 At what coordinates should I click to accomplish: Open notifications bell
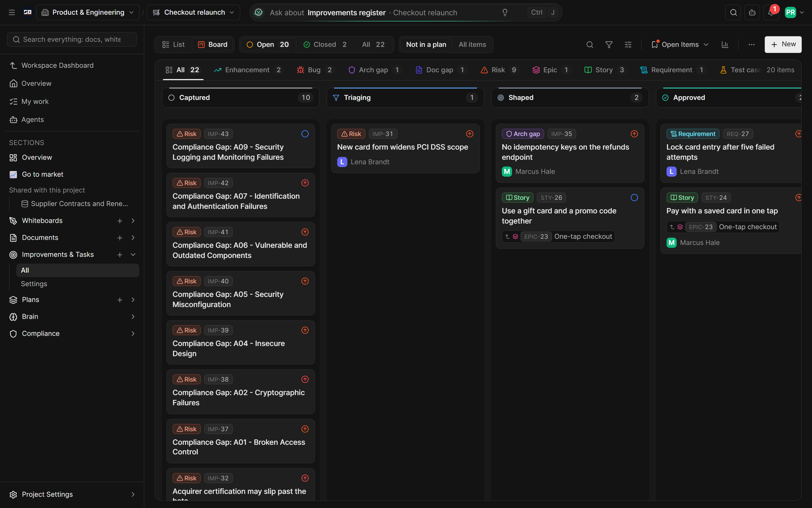point(771,12)
